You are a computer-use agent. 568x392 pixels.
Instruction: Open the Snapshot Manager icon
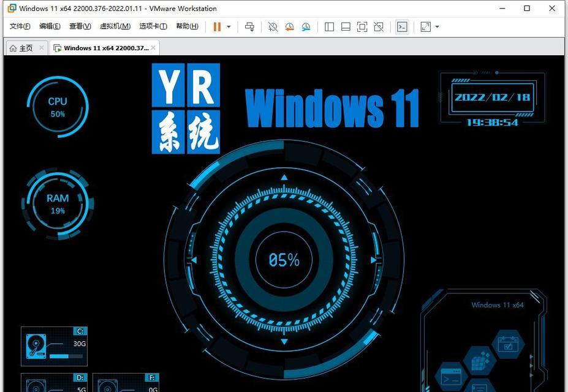[x=306, y=27]
